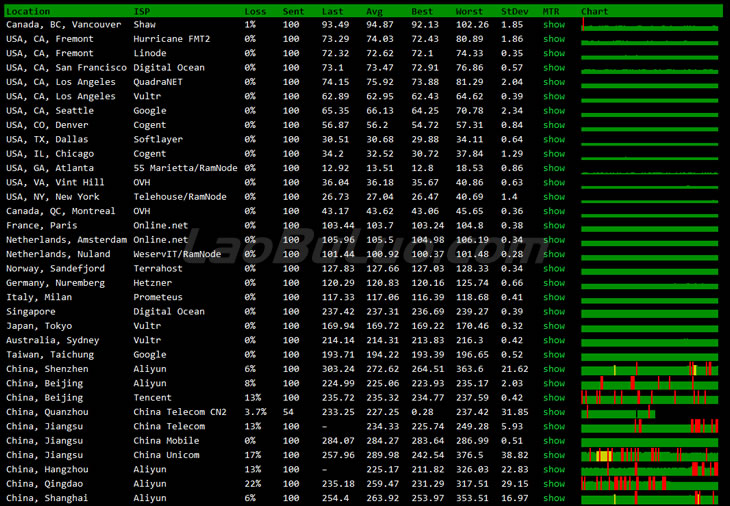Click the Chart column header
The image size is (730, 506).
(595, 11)
